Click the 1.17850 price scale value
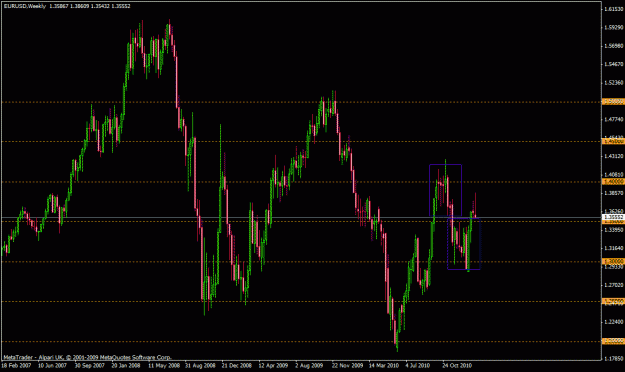Image resolution: width=625 pixels, height=372 pixels. (614, 358)
